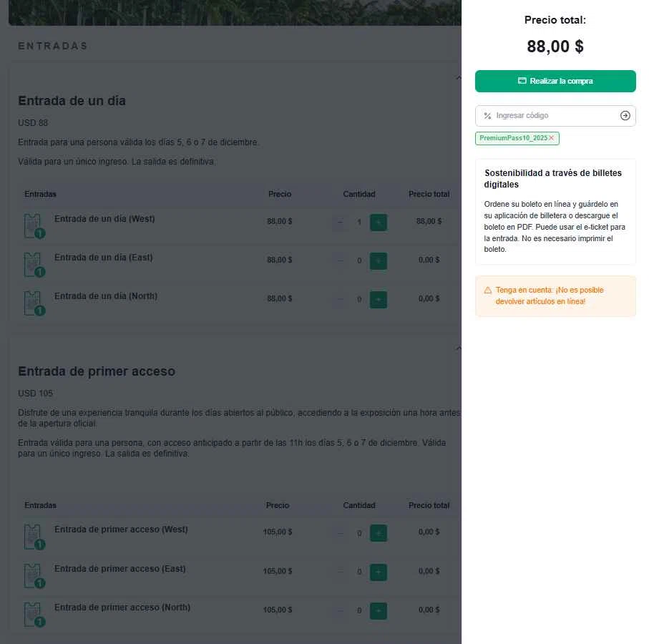Add one Entrada de un día (East) ticket
649x644 pixels.
pos(379,260)
